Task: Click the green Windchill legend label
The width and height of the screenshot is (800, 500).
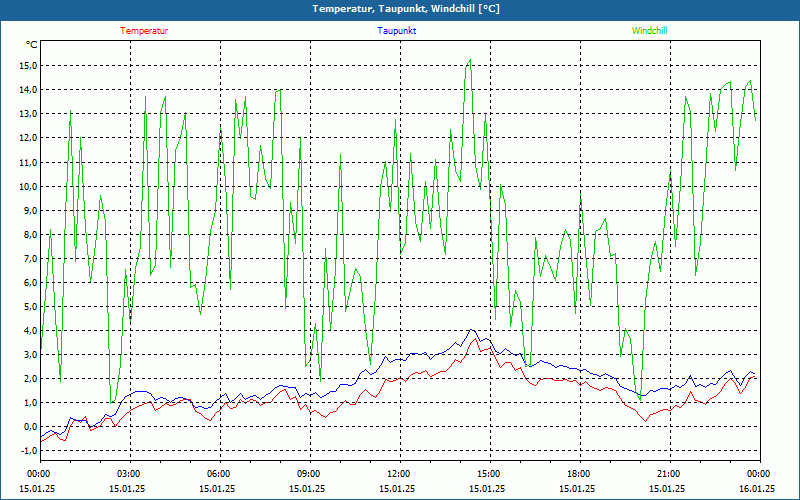Action: pyautogui.click(x=649, y=30)
